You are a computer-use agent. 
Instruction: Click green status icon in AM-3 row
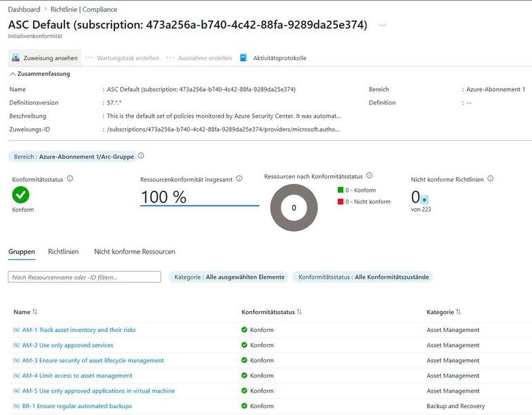point(245,360)
